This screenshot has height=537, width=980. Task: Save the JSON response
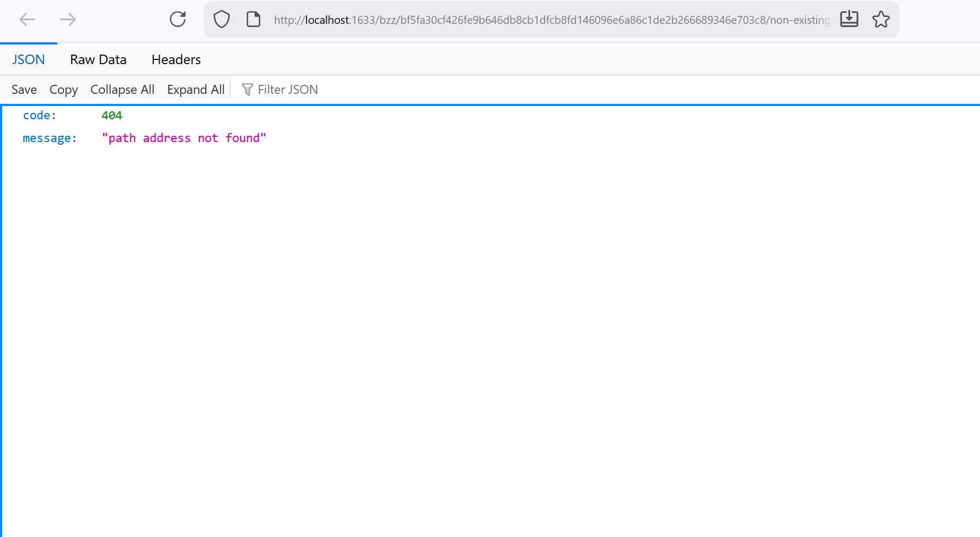[x=23, y=89]
